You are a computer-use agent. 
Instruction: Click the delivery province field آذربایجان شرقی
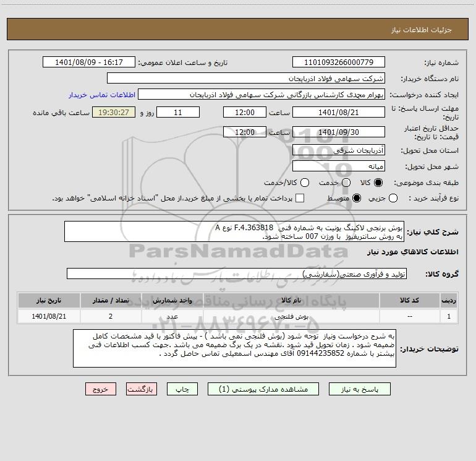pyautogui.click(x=339, y=150)
